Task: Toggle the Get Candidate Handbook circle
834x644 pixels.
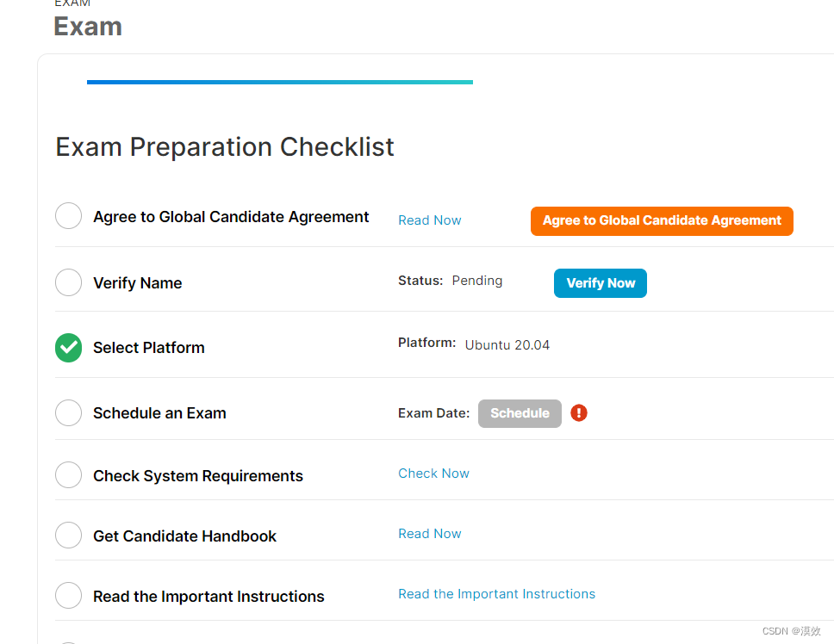Action: pyautogui.click(x=68, y=536)
